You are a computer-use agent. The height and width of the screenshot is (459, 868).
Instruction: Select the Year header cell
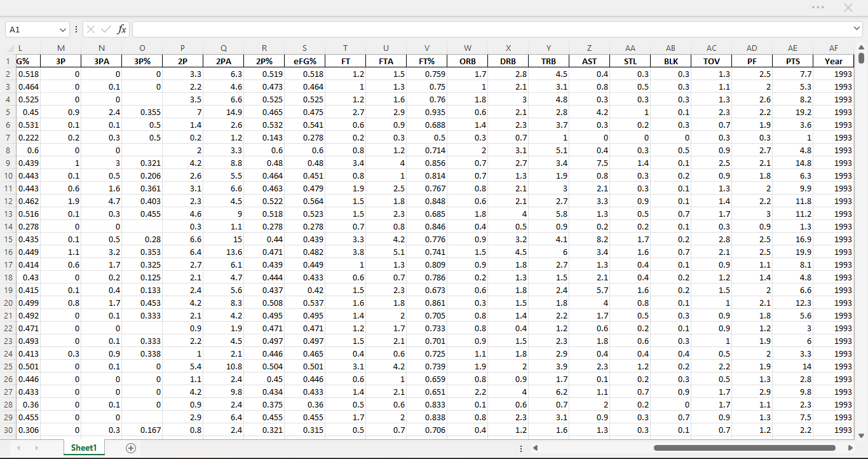pos(834,61)
